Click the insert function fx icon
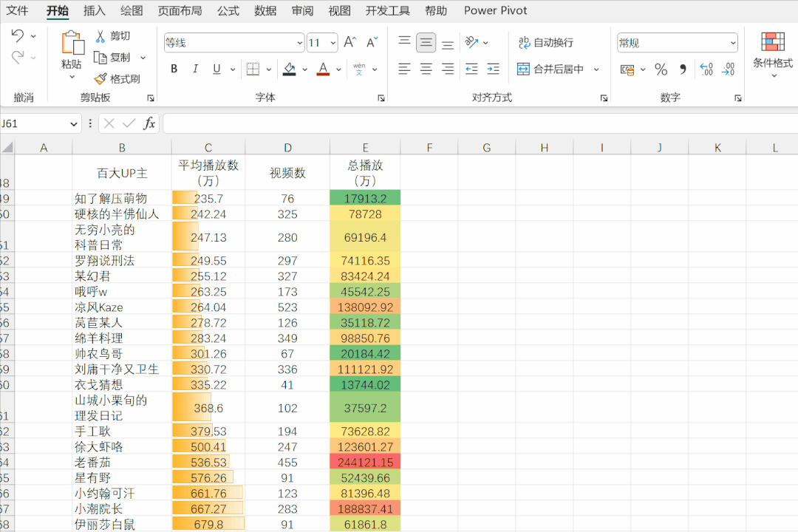The height and width of the screenshot is (532, 798). [x=149, y=123]
